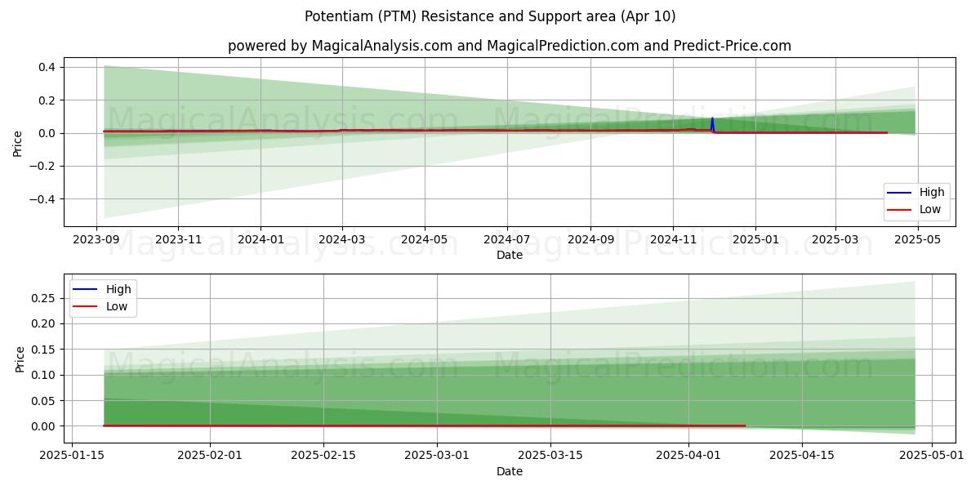Click the 2023-09 x-axis tick label

click(96, 240)
